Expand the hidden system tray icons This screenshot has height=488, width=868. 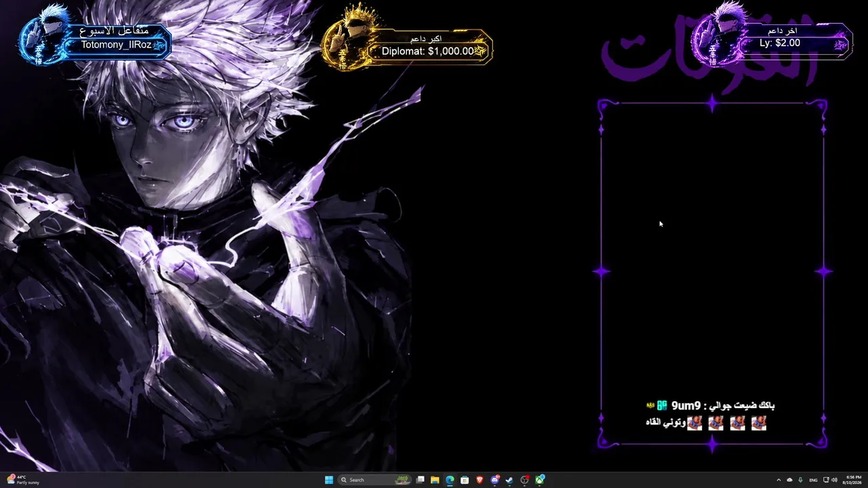pyautogui.click(x=778, y=480)
